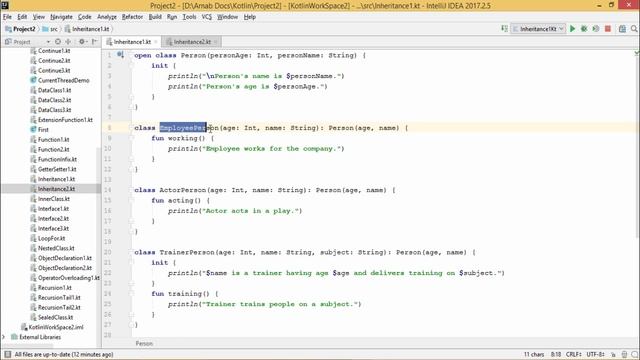
Task: Collapse Person class fold marker on line 1
Action: pos(131,55)
